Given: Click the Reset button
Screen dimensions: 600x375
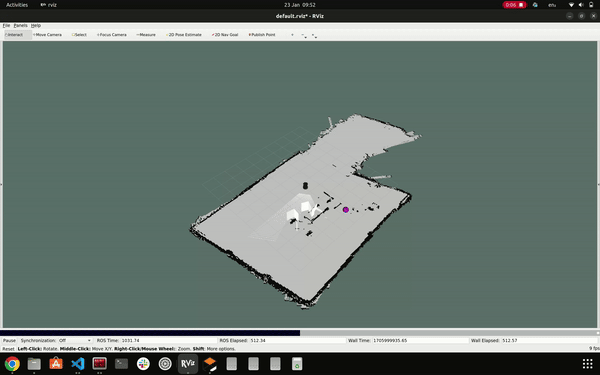Looking at the screenshot, I should 8,349.
